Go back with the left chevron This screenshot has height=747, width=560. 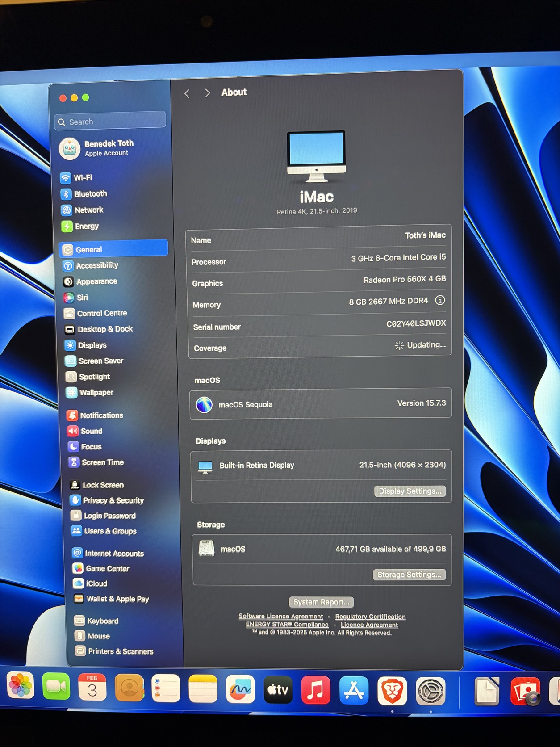pyautogui.click(x=187, y=93)
